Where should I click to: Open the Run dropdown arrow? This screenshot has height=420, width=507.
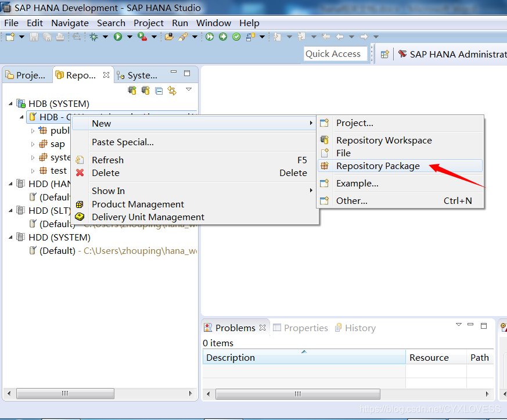click(130, 37)
